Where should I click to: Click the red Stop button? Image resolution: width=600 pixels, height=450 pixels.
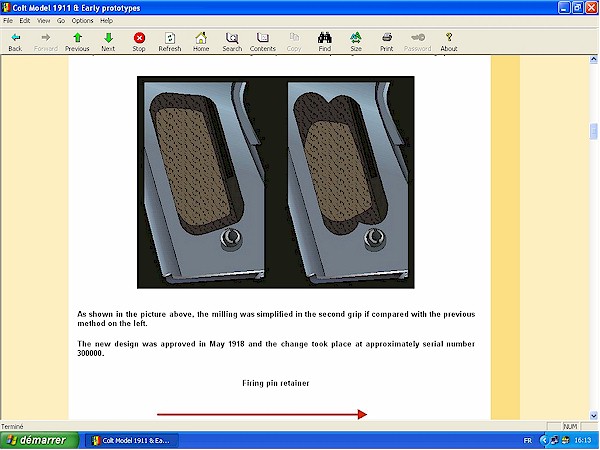pos(139,42)
